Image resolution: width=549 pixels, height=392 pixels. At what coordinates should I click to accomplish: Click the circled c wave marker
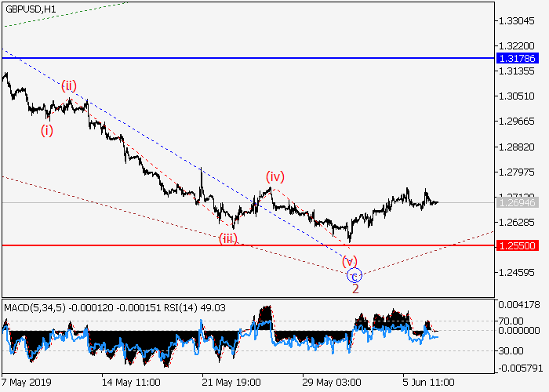tap(354, 275)
